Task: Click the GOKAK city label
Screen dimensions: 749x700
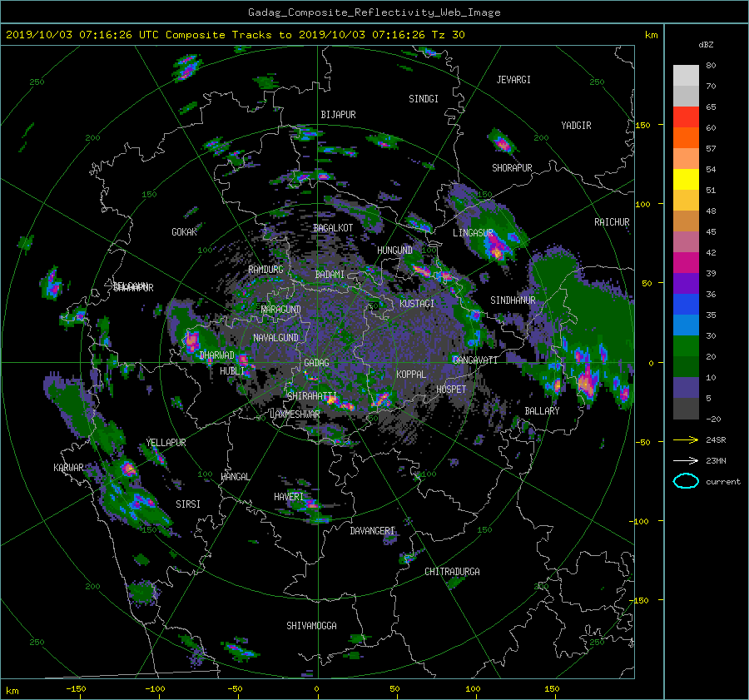Action: pyautogui.click(x=185, y=232)
